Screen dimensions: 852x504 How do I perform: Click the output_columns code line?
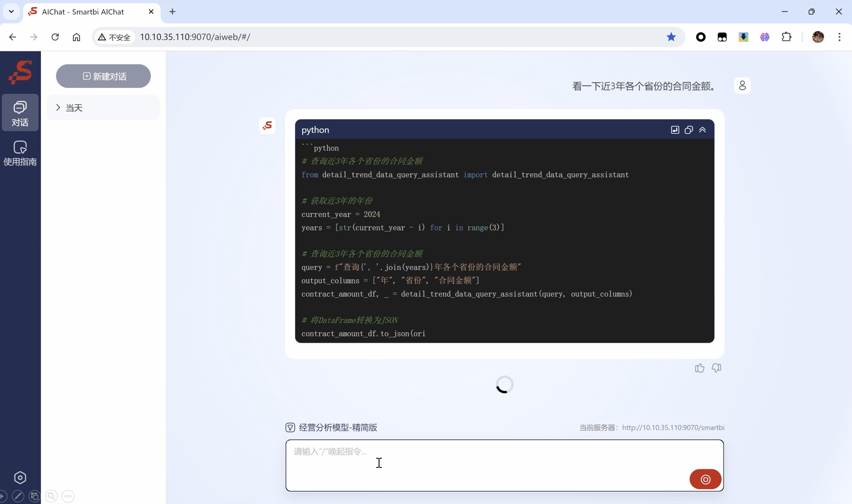coord(390,281)
